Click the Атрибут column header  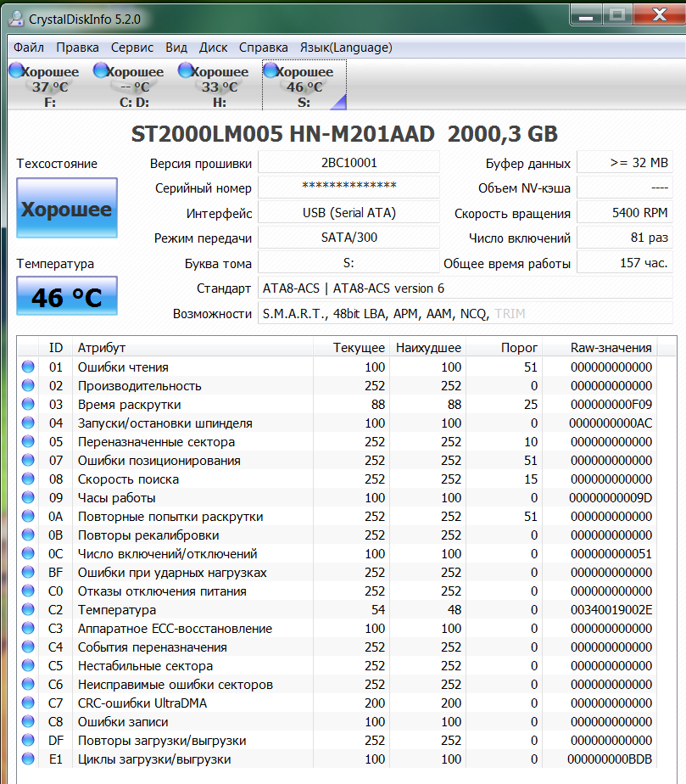point(193,348)
